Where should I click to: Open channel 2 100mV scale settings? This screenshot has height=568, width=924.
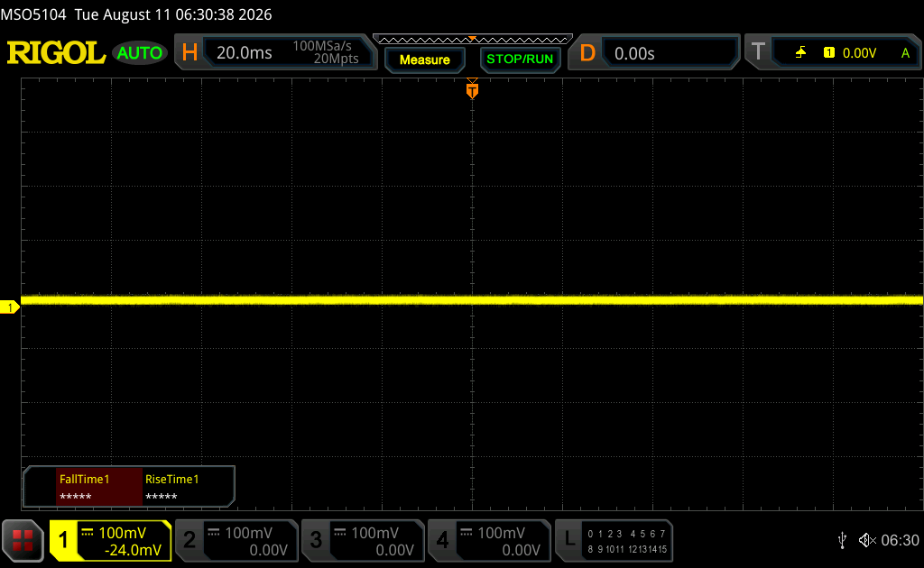248,533
